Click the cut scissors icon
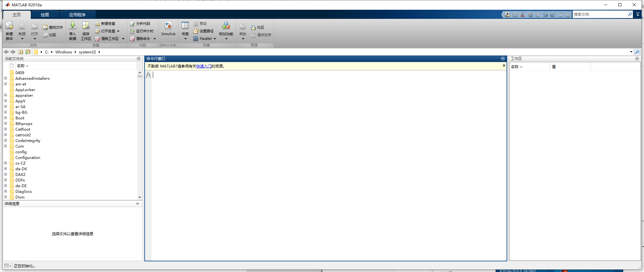 522,14
